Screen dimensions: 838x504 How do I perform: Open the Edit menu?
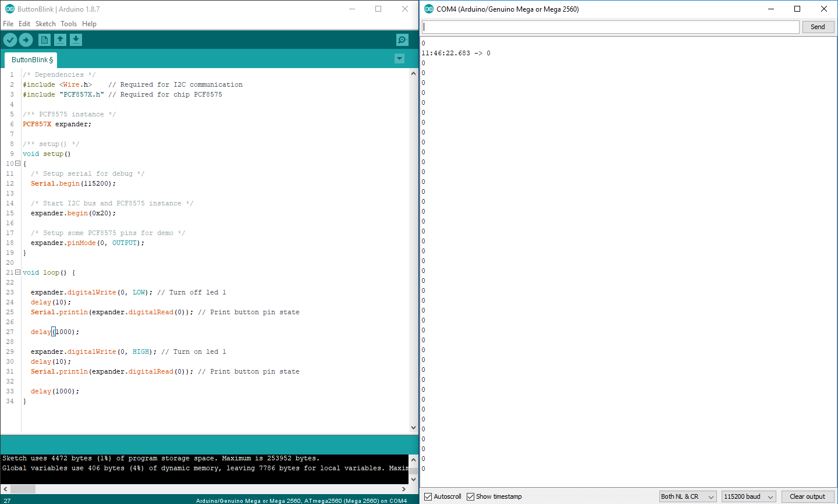24,24
